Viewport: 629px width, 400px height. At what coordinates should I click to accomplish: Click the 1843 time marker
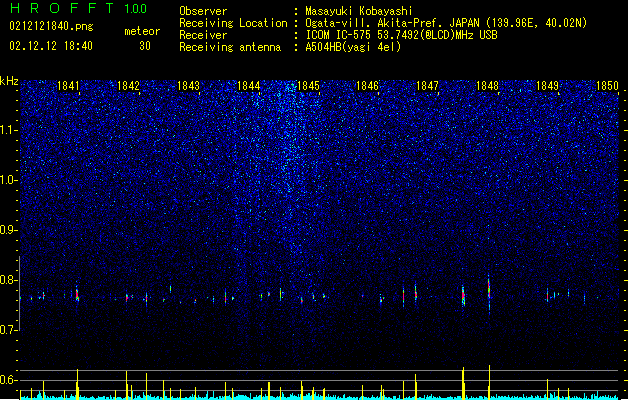click(x=188, y=86)
